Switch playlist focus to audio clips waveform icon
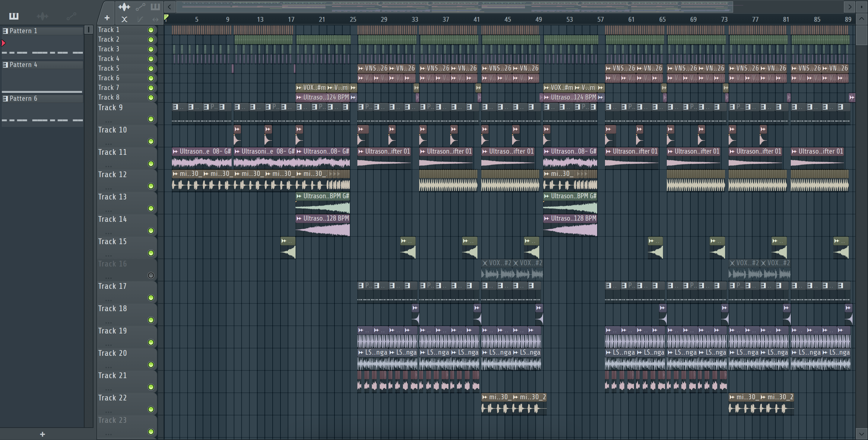Image resolution: width=868 pixels, height=440 pixels. [x=124, y=6]
